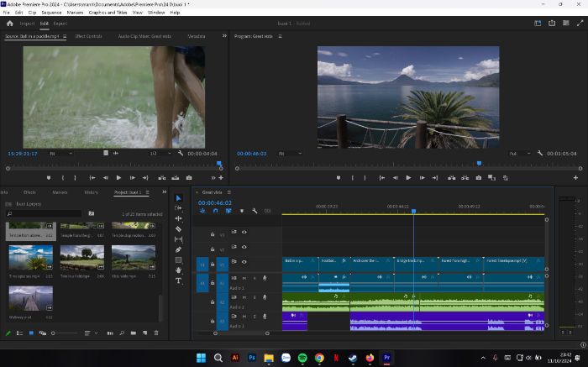The image size is (588, 367).
Task: Switch to Import workspace mode
Action: tap(27, 24)
